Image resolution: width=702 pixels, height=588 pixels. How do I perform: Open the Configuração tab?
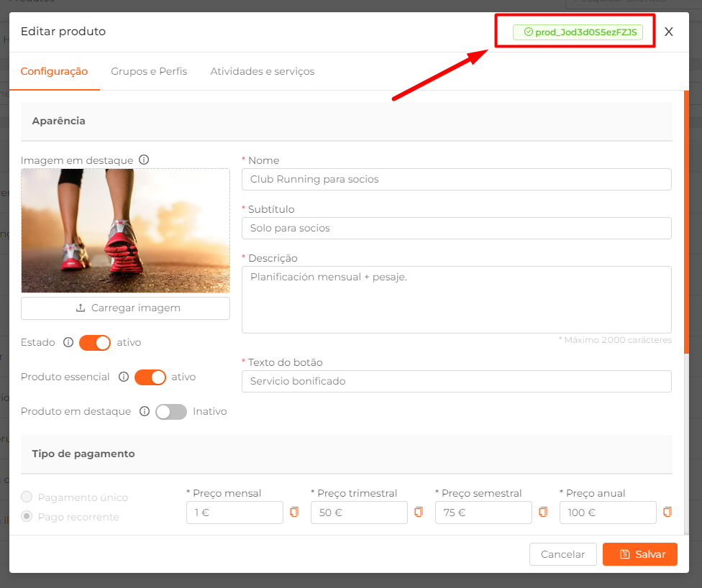coord(54,71)
